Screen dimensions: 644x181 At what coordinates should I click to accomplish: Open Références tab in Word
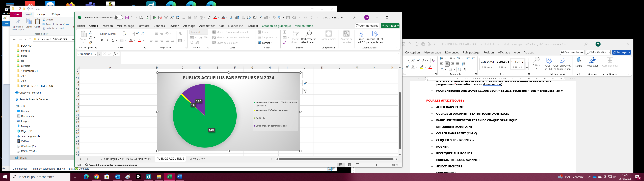click(452, 52)
